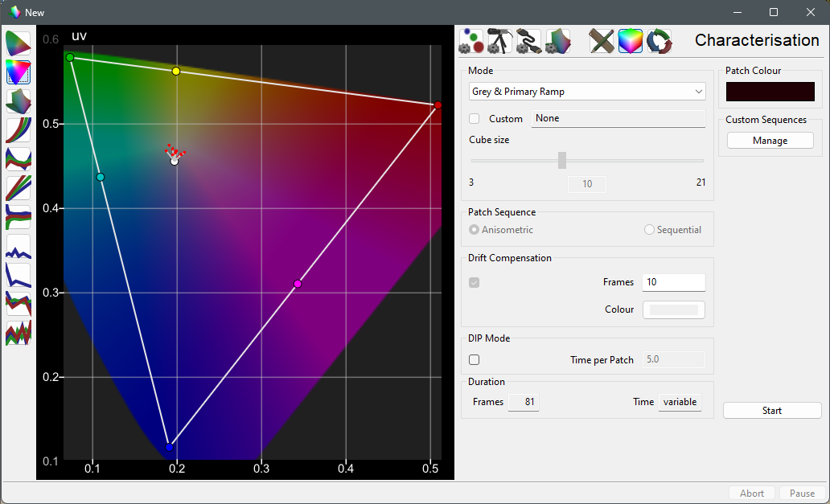Viewport: 830px width, 504px height.
Task: Click the Drift Compensation Colour swatch
Action: coord(673,309)
